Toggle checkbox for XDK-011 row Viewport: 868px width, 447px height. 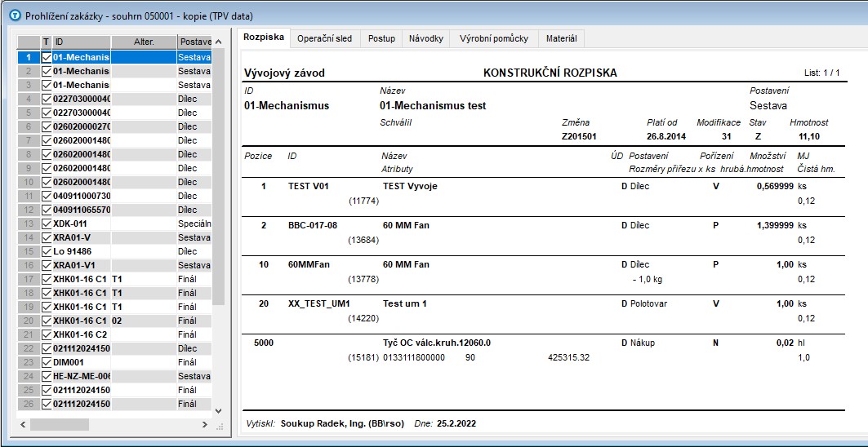[47, 223]
